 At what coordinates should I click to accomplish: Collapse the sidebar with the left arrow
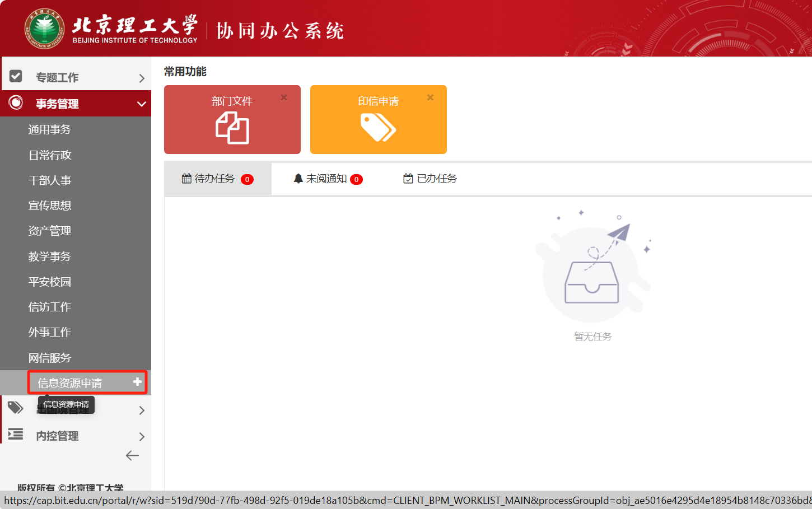pos(132,456)
